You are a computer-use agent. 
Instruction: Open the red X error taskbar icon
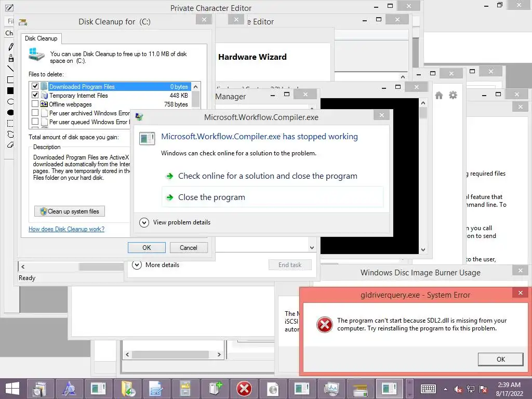(x=244, y=389)
